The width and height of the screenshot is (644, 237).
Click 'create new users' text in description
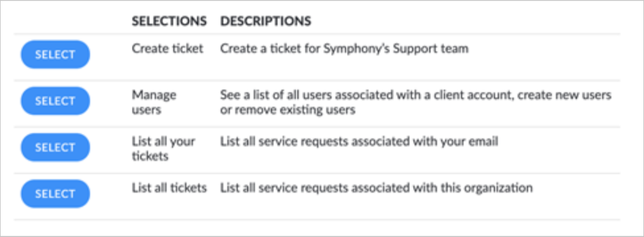pyautogui.click(x=565, y=95)
